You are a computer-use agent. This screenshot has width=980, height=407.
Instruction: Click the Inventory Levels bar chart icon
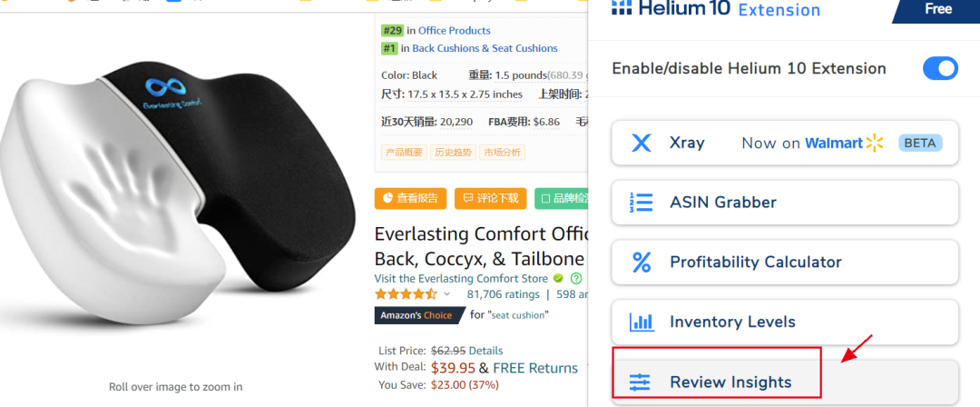(642, 322)
